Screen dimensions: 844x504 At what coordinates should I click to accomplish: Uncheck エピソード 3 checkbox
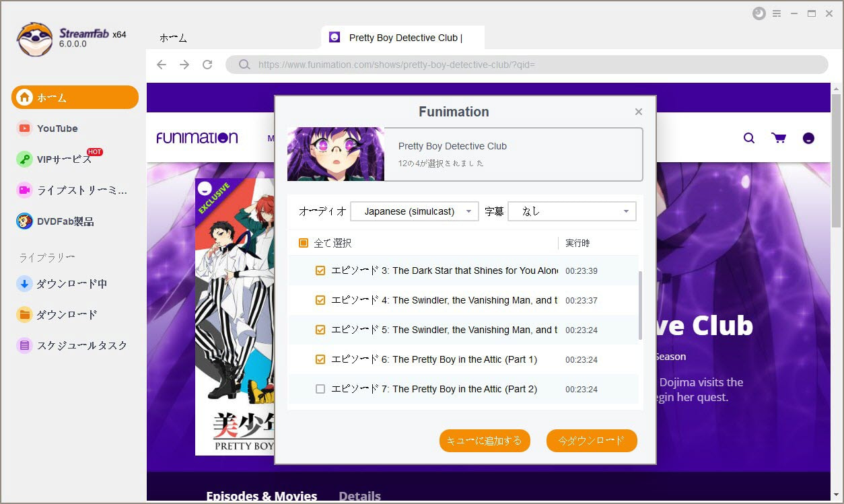coord(320,271)
